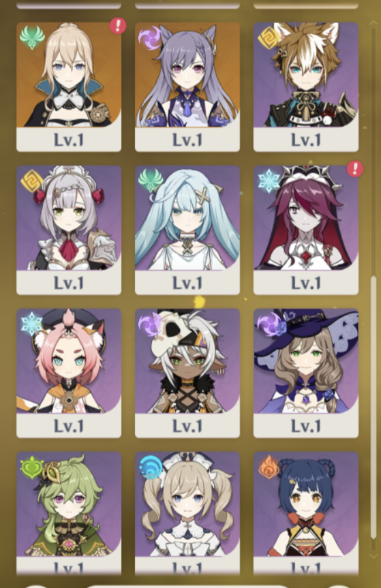The height and width of the screenshot is (588, 381).
Task: Choose the fox-eared Geo boy card
Action: [x=305, y=87]
